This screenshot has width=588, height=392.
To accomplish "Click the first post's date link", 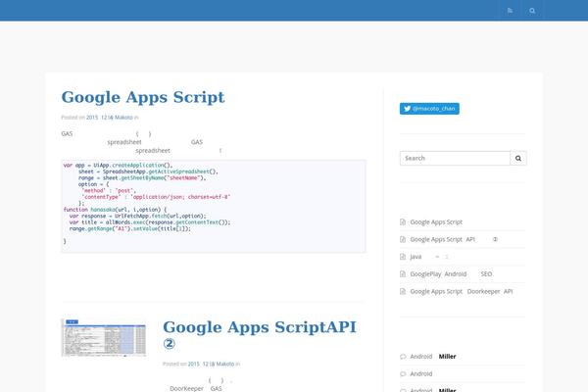I will click(x=99, y=118).
